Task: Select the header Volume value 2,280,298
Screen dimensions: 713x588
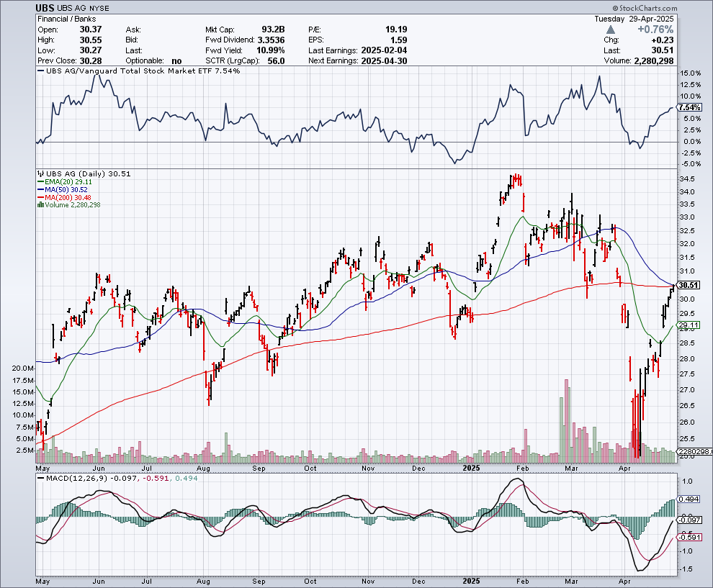Action: pos(654,61)
